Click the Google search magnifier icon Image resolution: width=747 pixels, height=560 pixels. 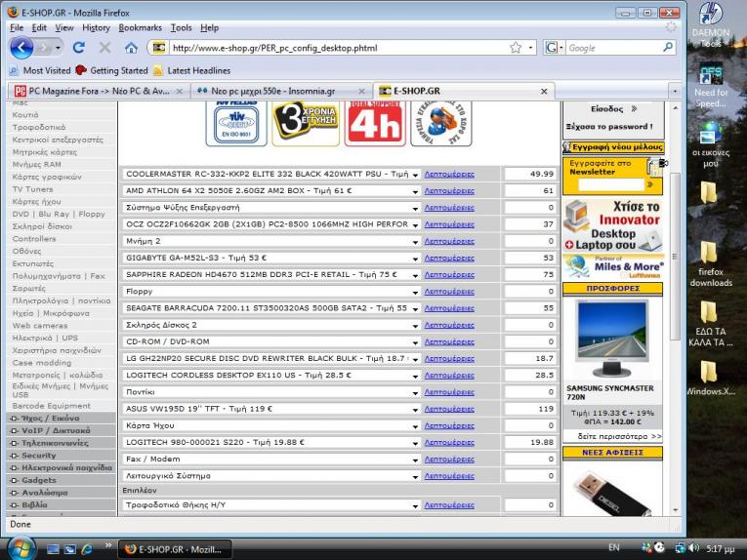pos(668,47)
